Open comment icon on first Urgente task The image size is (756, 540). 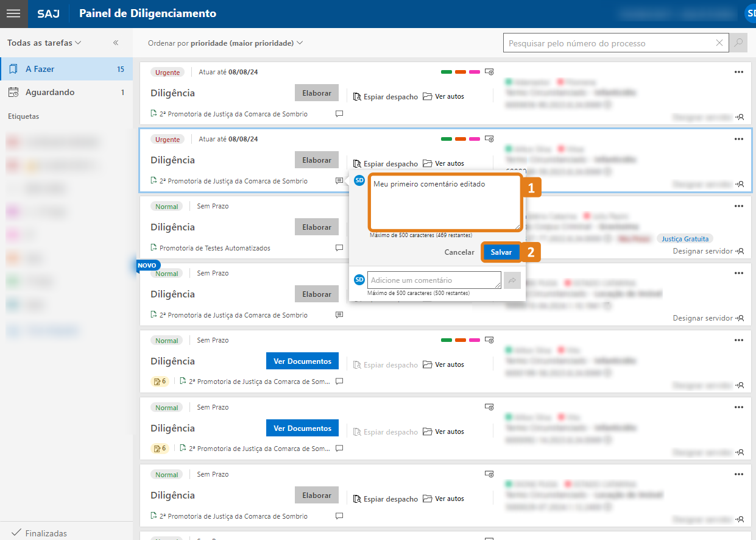tap(339, 114)
